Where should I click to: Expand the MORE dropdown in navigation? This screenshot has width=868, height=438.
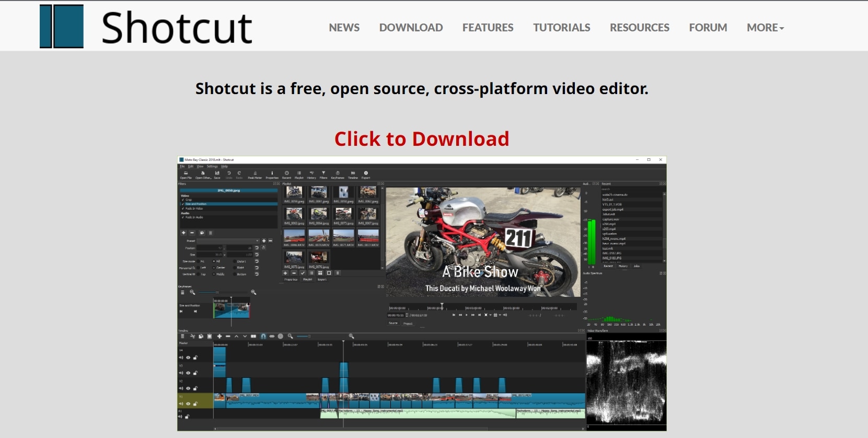point(765,27)
